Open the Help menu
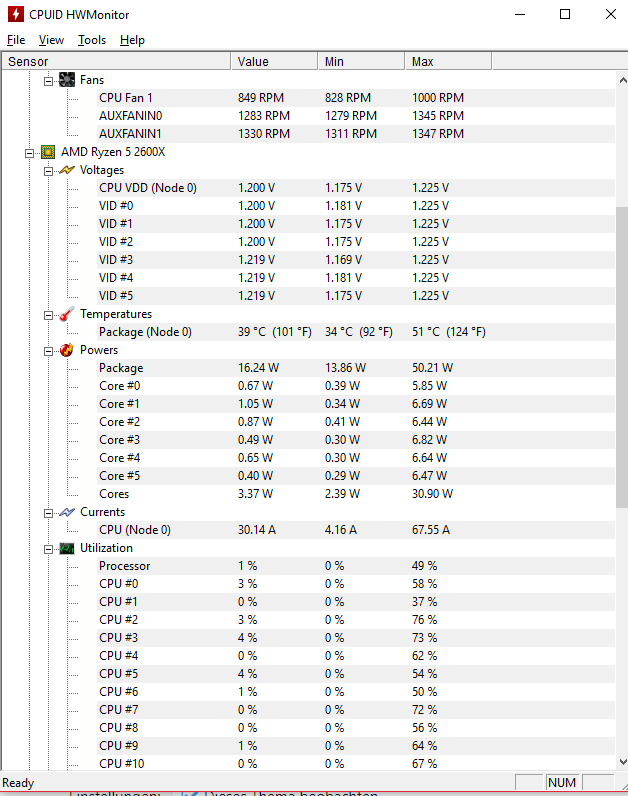628x796 pixels. pyautogui.click(x=133, y=40)
